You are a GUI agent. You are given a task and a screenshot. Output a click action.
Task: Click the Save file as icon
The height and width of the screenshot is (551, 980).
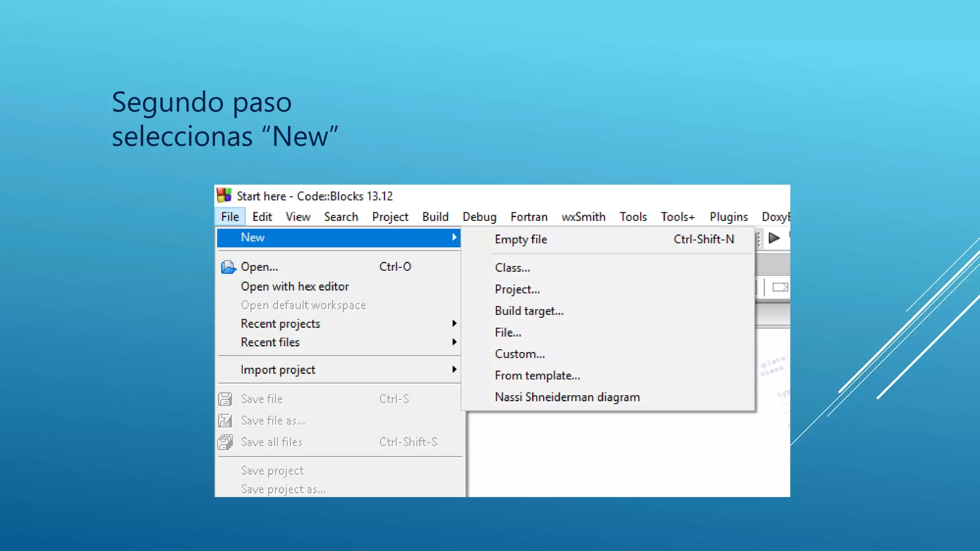pos(225,420)
